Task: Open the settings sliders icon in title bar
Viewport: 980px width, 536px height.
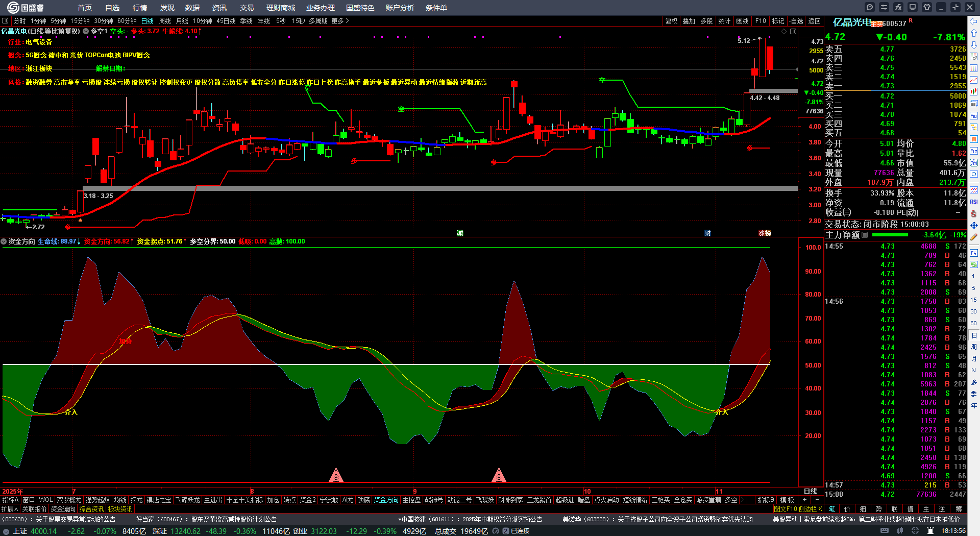Action: [884, 7]
